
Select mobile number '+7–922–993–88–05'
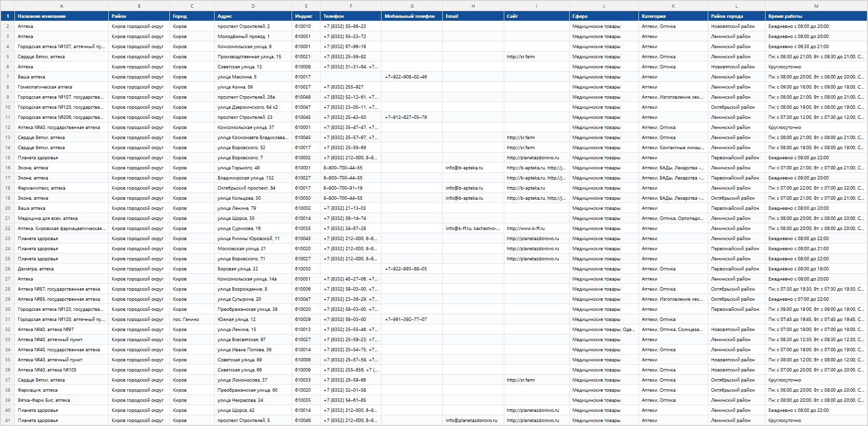click(x=412, y=269)
